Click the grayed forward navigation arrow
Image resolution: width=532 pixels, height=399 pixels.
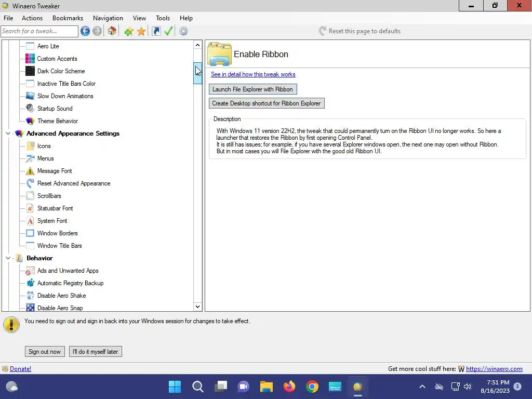click(x=97, y=31)
